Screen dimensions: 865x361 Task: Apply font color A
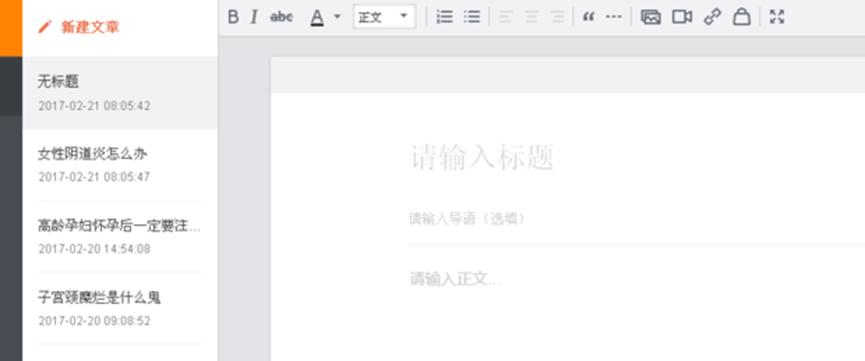coord(317,18)
